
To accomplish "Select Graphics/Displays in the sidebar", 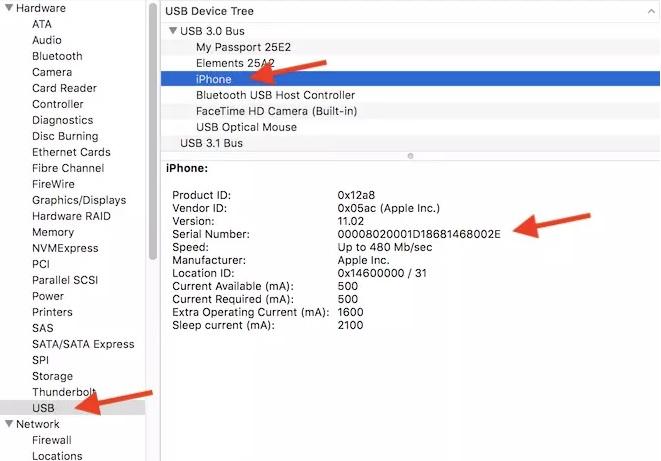I will 79,200.
